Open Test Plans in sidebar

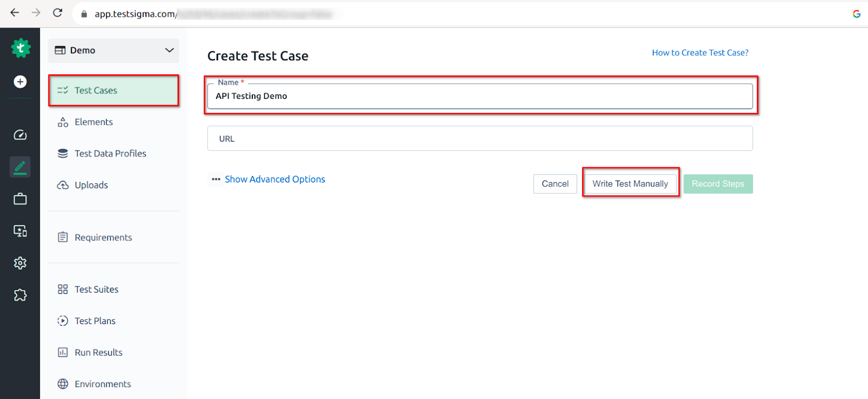113,321
